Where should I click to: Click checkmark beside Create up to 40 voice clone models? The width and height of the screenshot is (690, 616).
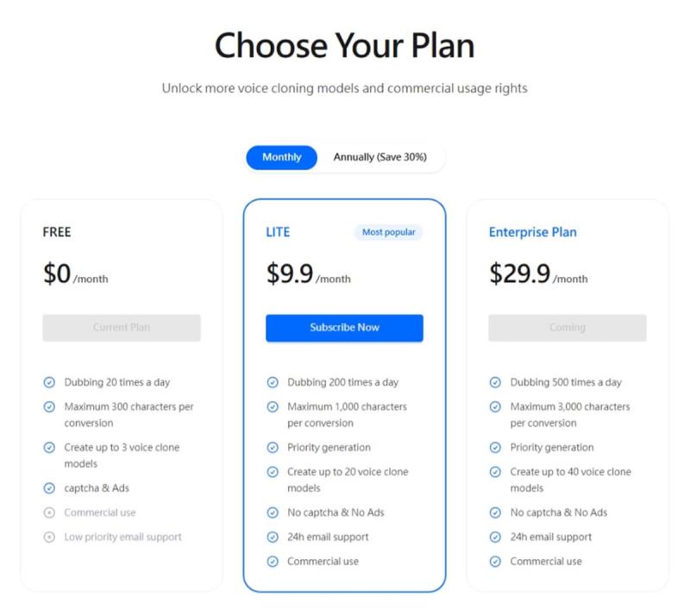(x=495, y=472)
